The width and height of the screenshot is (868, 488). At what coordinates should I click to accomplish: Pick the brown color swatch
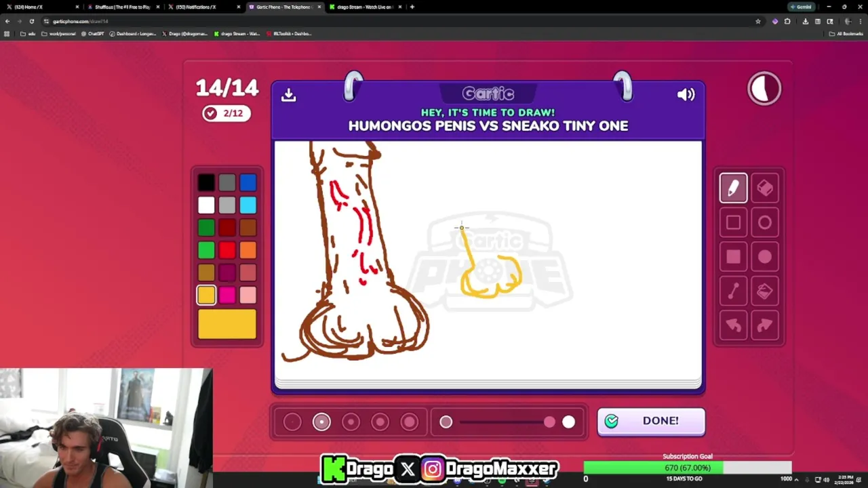(248, 228)
